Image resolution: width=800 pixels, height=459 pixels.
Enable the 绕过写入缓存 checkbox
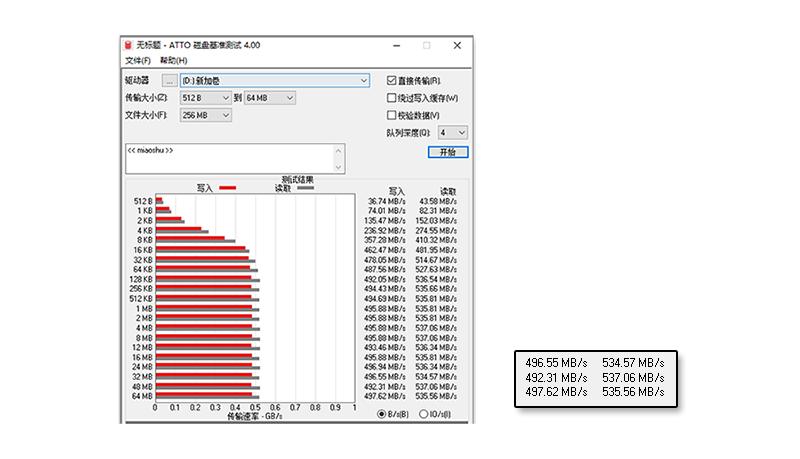(391, 98)
